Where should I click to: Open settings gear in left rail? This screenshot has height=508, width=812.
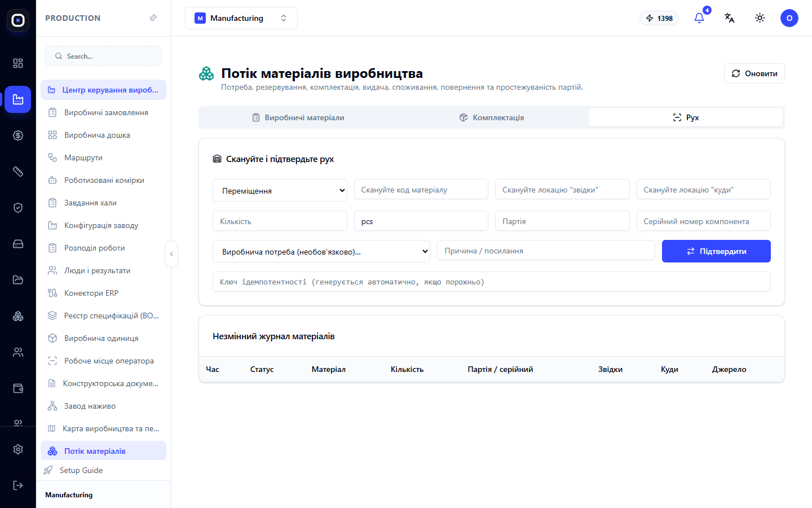click(x=18, y=449)
